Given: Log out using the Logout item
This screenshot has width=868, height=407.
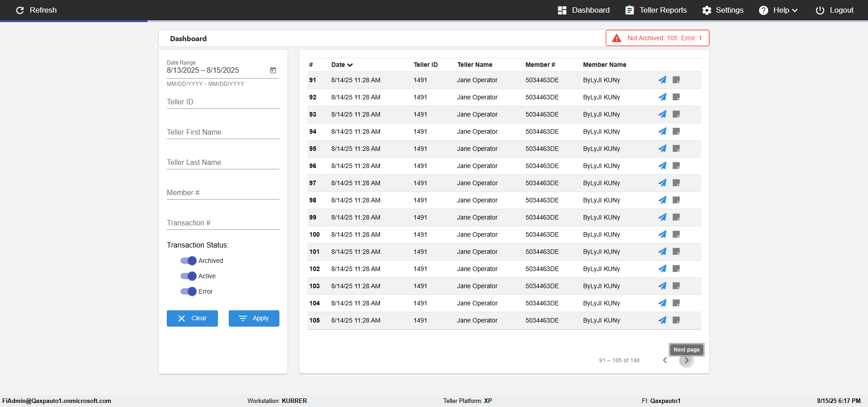Looking at the screenshot, I should (x=835, y=10).
